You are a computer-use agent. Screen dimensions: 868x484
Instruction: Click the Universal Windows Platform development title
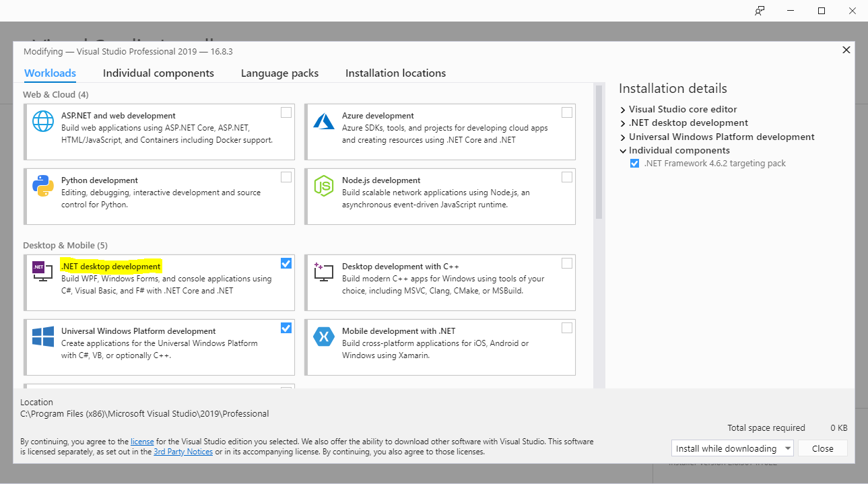pyautogui.click(x=138, y=331)
